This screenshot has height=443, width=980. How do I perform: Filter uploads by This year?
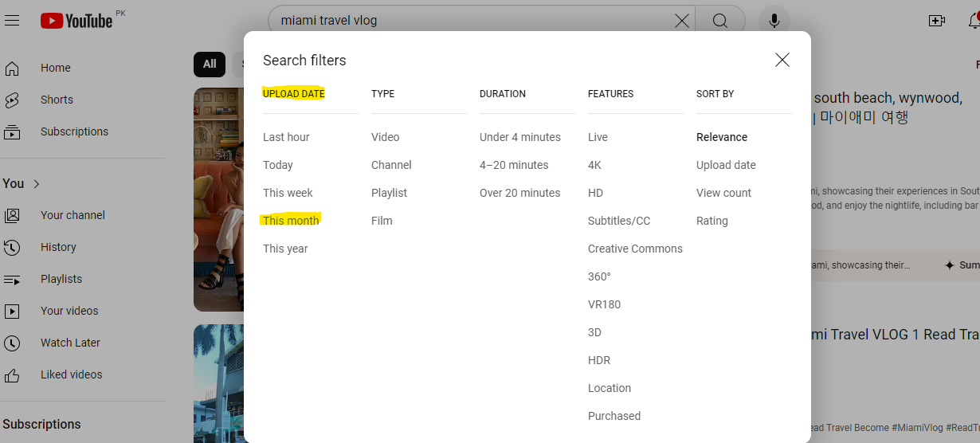(x=285, y=249)
